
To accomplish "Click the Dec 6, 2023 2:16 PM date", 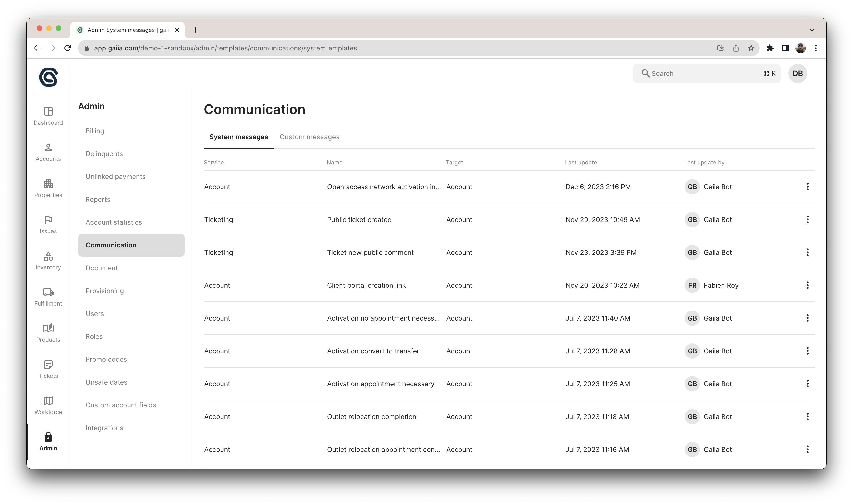I will [x=598, y=187].
